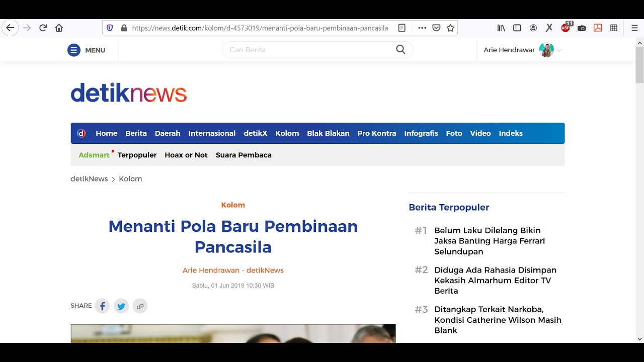Open tracking protection shield info
This screenshot has height=362, width=644.
[x=110, y=28]
